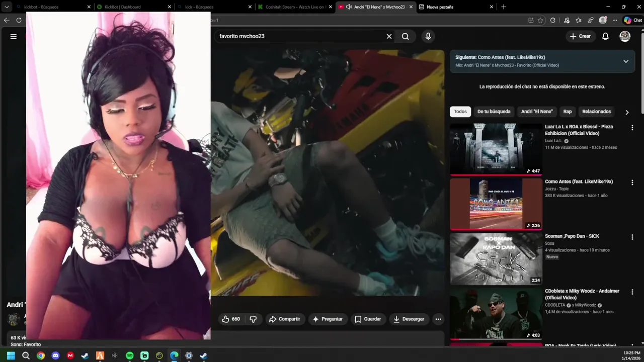The width and height of the screenshot is (644, 362).
Task: Select the Todos filter chip
Action: 460,112
